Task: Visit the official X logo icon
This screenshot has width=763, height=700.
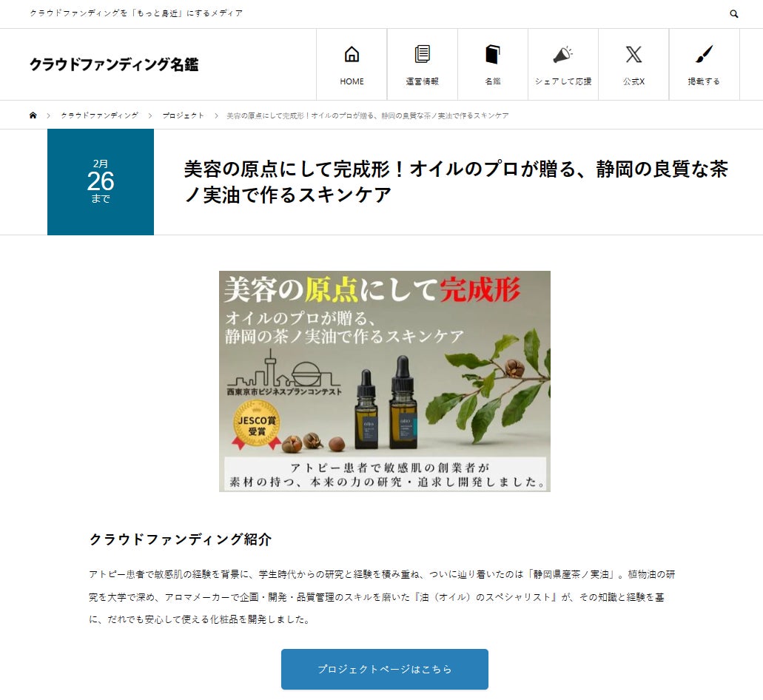Action: click(x=633, y=54)
